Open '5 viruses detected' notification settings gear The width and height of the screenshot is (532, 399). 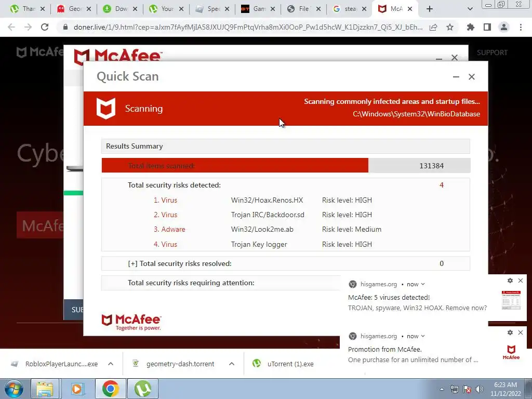510,281
